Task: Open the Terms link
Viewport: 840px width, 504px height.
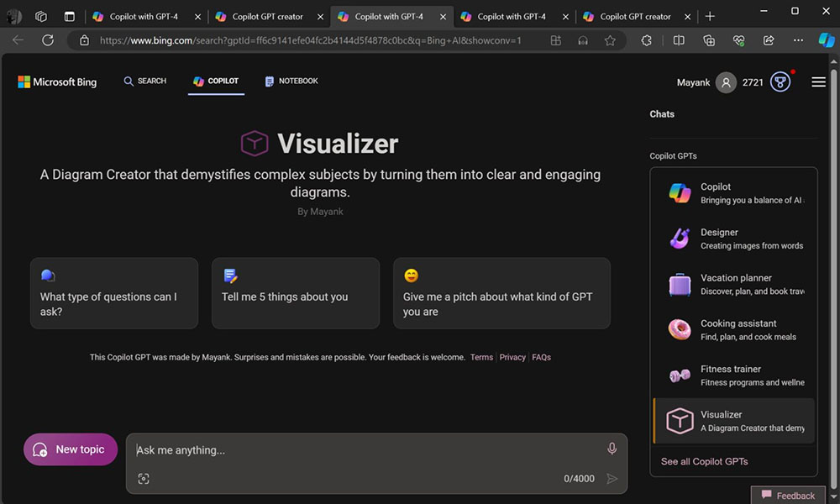Action: [481, 357]
